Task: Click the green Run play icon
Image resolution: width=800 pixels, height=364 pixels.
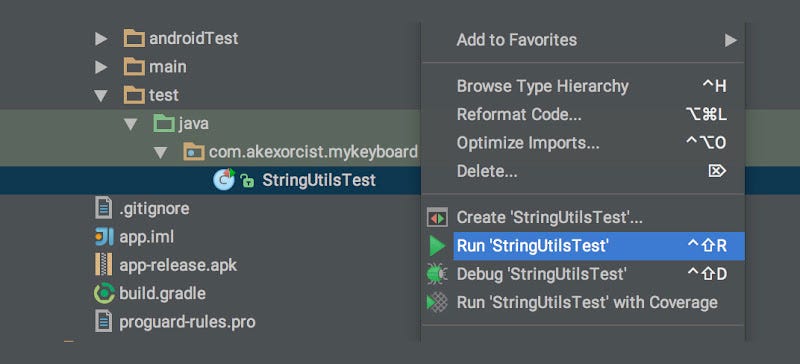Action: [x=437, y=246]
